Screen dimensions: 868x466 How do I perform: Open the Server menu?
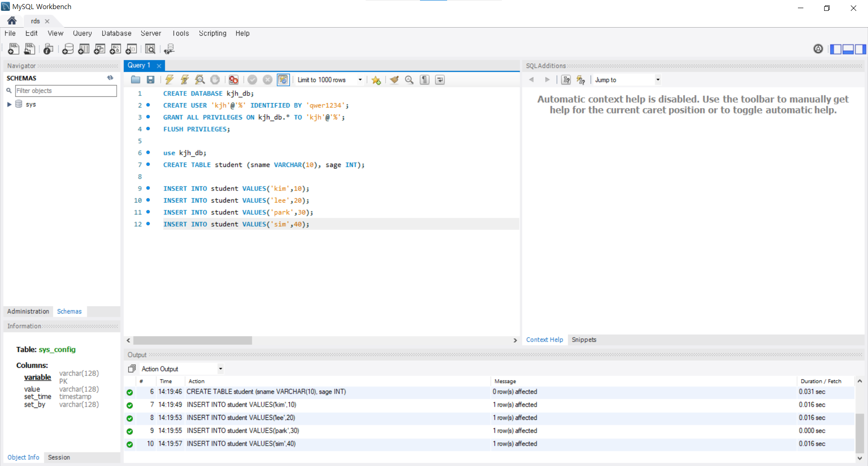click(151, 33)
